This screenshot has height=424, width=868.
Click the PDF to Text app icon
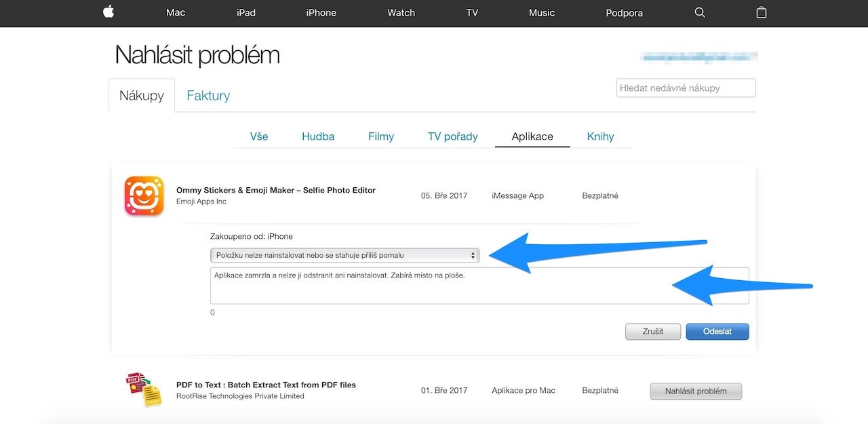coord(144,389)
